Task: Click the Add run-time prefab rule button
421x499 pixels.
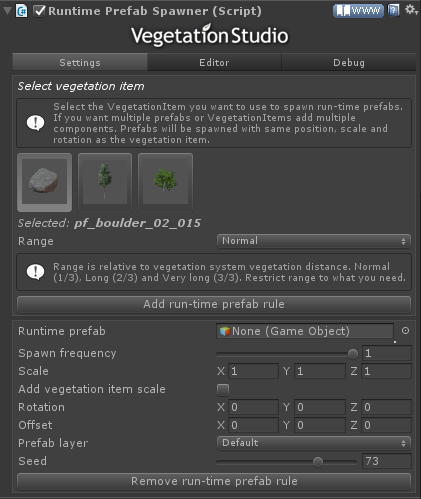Action: coord(214,304)
